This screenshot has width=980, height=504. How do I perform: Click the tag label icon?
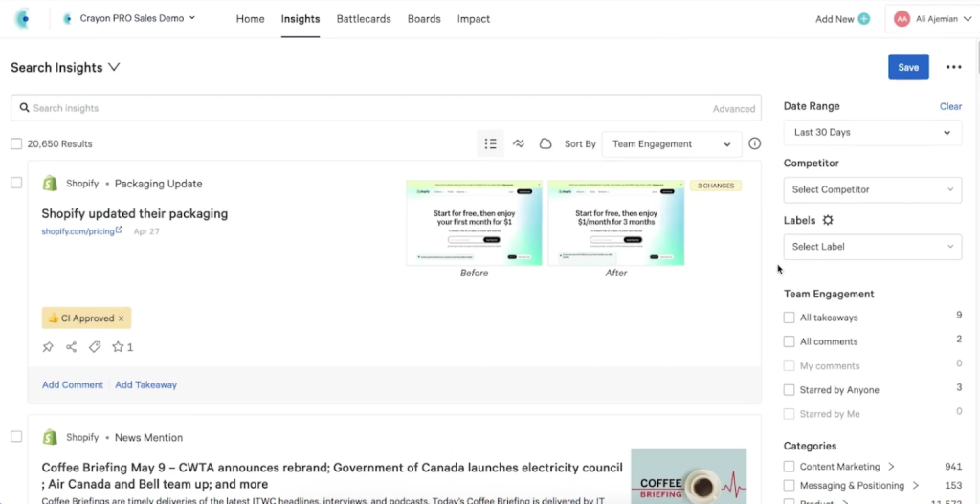(x=95, y=347)
